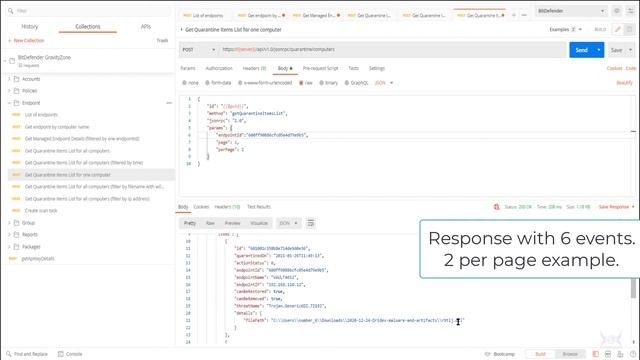640x360 pixels.
Task: Switch to History tab in sidebar
Action: point(29,27)
